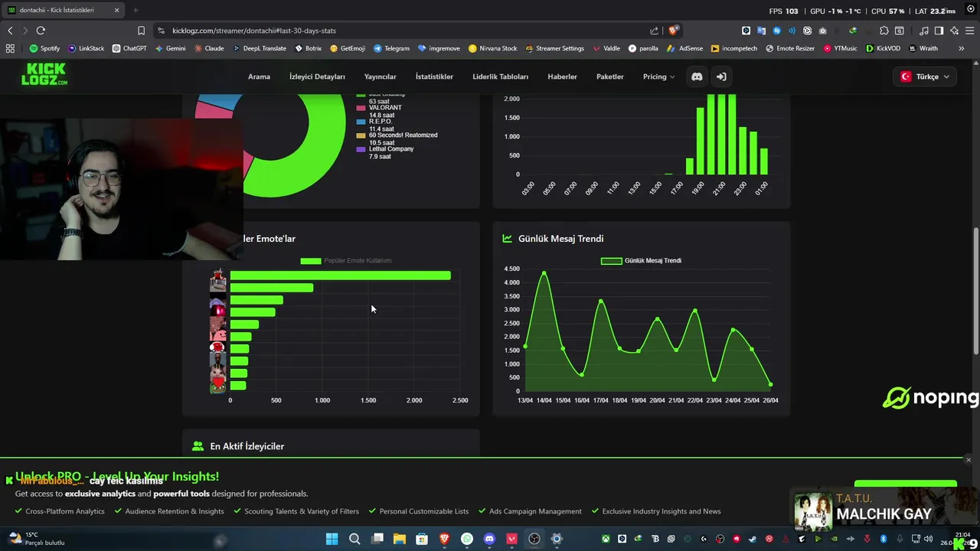Go to Liderlik Tabloları in the navigation
The image size is (980, 551).
tap(500, 77)
